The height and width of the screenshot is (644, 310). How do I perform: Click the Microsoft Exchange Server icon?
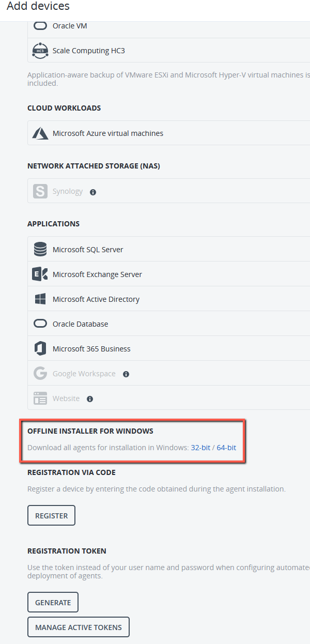tap(40, 274)
